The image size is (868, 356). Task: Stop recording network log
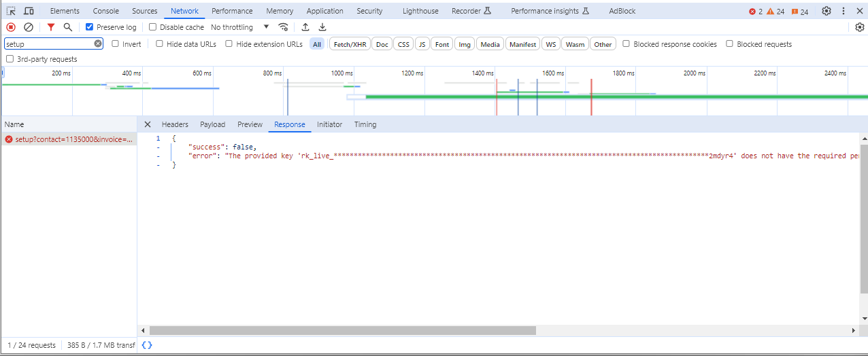[x=11, y=27]
